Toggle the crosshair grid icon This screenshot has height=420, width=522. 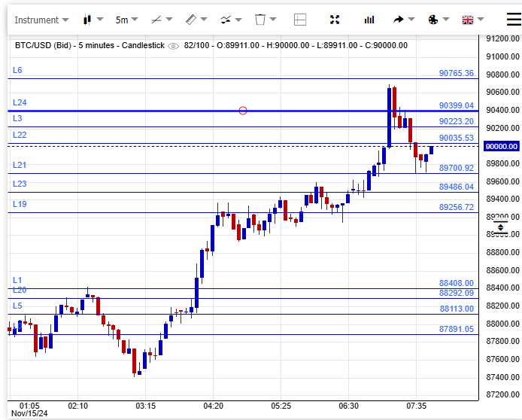(x=300, y=20)
